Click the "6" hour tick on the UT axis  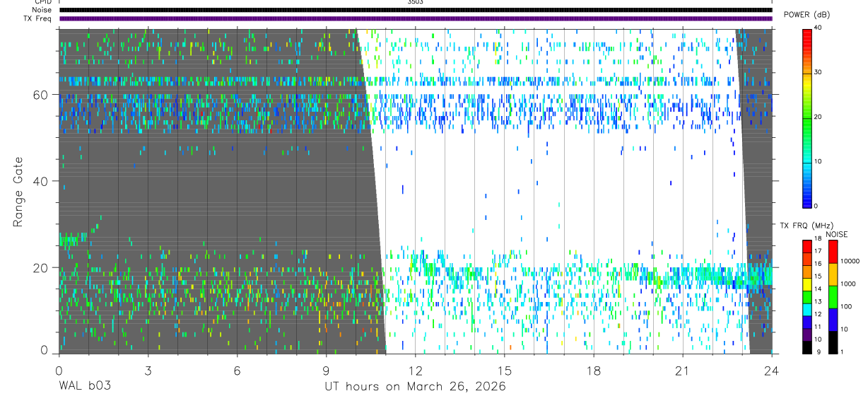237,371
